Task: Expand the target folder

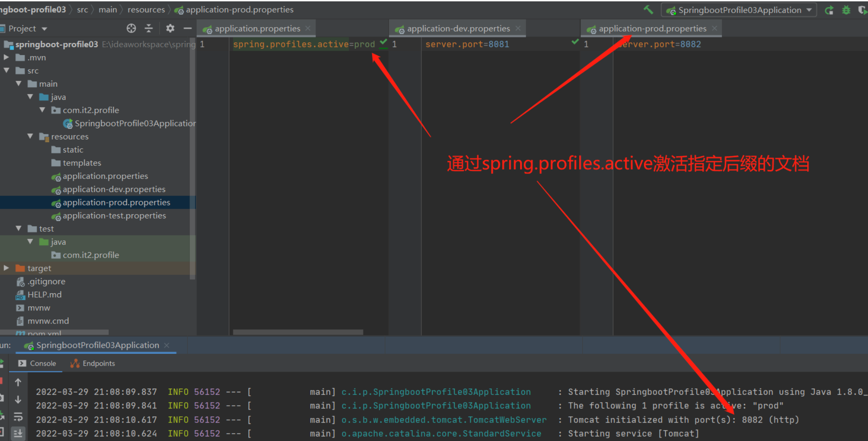Action: click(6, 268)
